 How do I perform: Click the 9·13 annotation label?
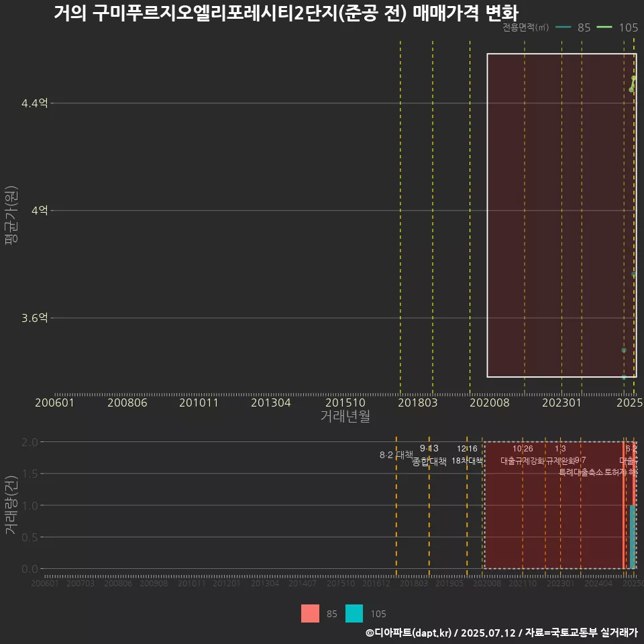click(429, 448)
